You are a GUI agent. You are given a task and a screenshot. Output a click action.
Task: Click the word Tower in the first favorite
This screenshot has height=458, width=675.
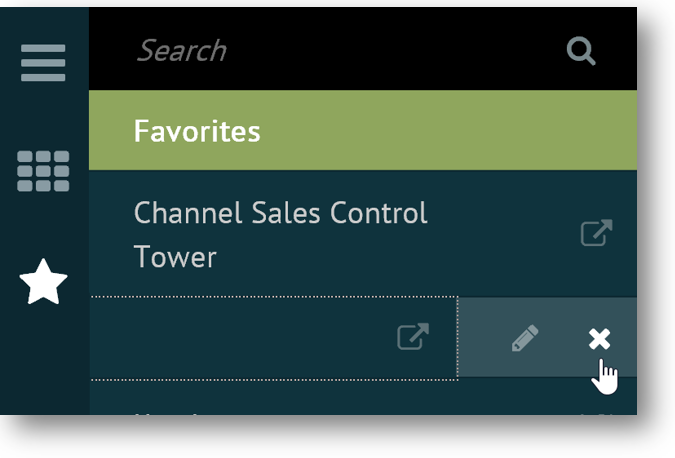pos(175,257)
